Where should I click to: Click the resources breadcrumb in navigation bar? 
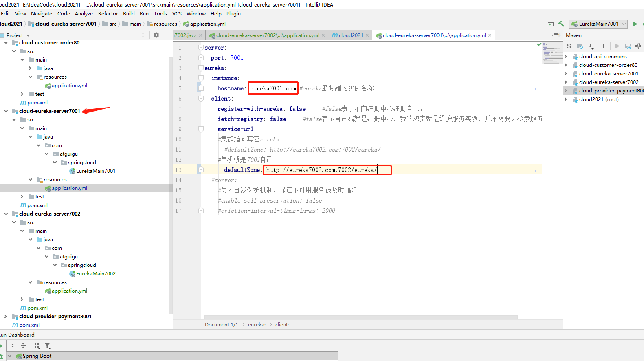click(x=162, y=24)
